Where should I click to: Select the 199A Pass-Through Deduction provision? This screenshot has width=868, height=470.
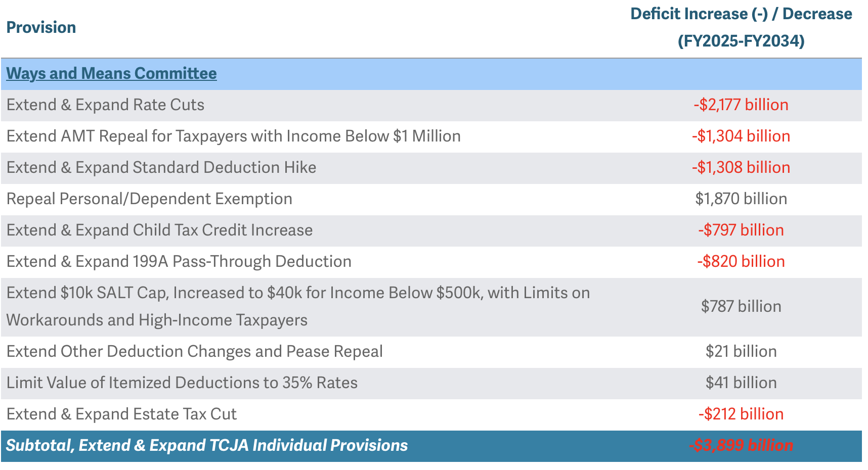179,262
